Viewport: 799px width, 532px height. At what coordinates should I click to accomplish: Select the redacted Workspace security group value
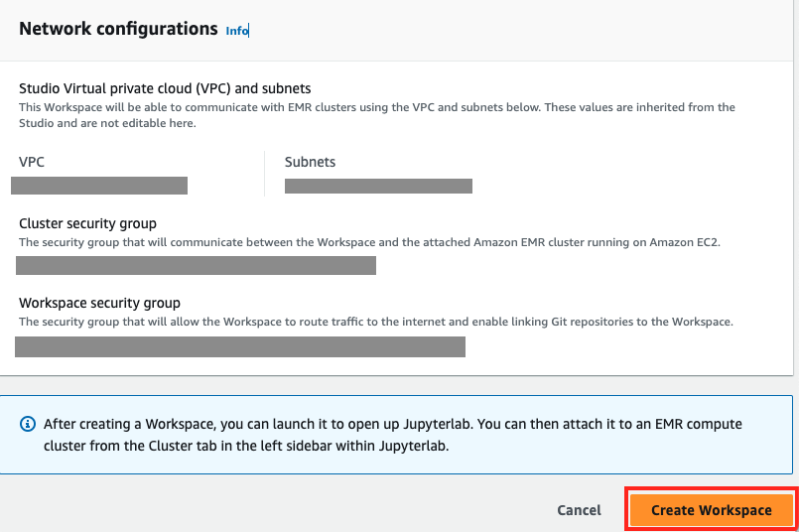(240, 346)
